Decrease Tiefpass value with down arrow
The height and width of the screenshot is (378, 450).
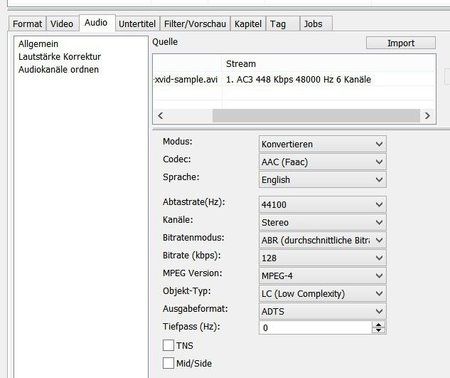pyautogui.click(x=378, y=331)
